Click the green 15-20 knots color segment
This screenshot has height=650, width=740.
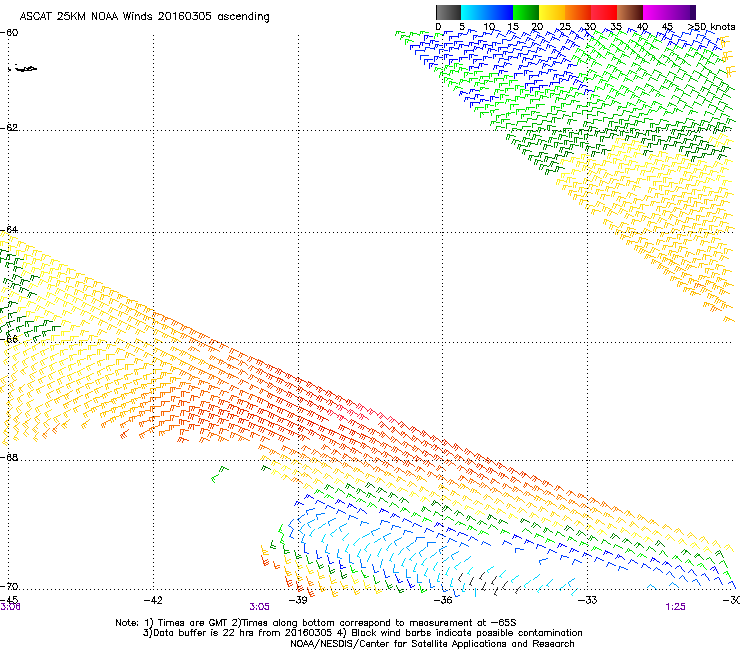526,12
